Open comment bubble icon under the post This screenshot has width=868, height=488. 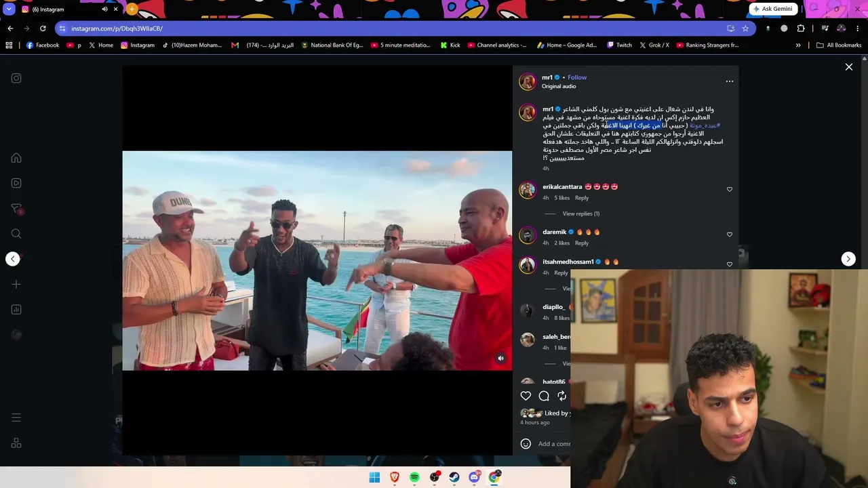pos(544,396)
